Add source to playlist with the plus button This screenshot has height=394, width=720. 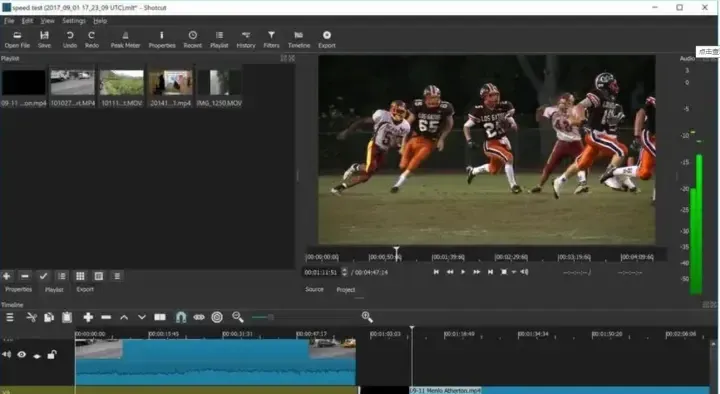tap(7, 276)
